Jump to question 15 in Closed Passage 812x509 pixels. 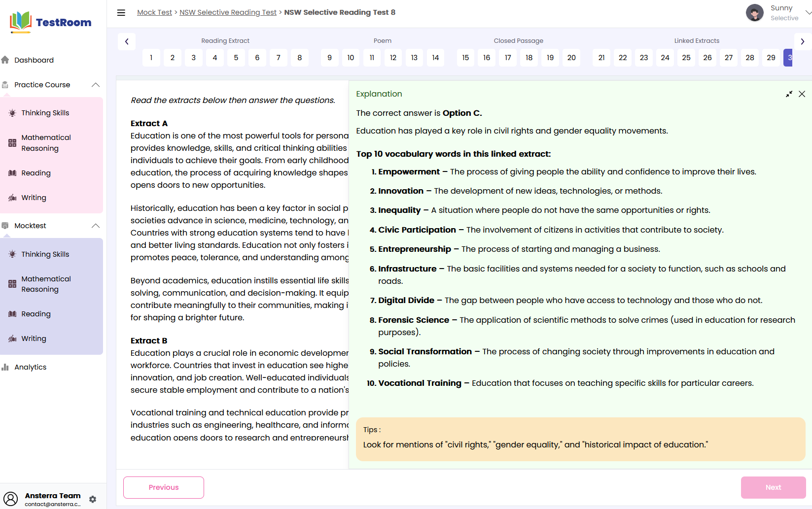[x=465, y=58]
